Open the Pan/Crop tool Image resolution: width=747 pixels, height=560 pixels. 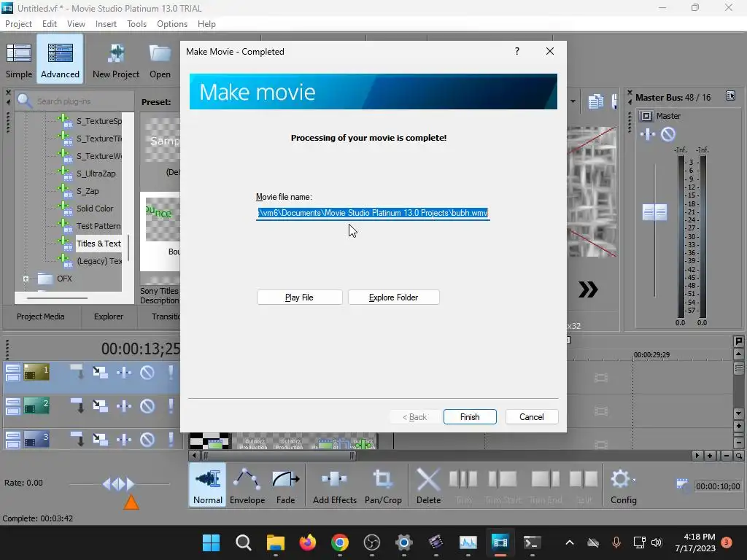point(383,486)
